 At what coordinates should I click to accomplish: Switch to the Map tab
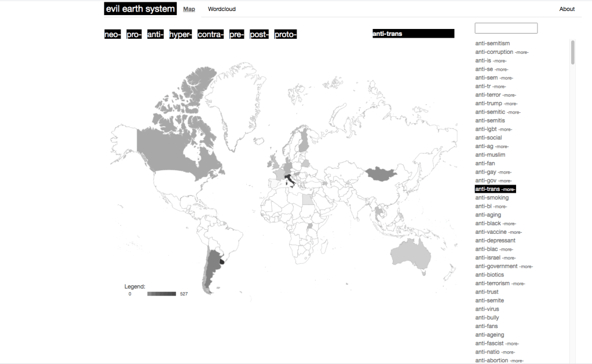click(189, 9)
